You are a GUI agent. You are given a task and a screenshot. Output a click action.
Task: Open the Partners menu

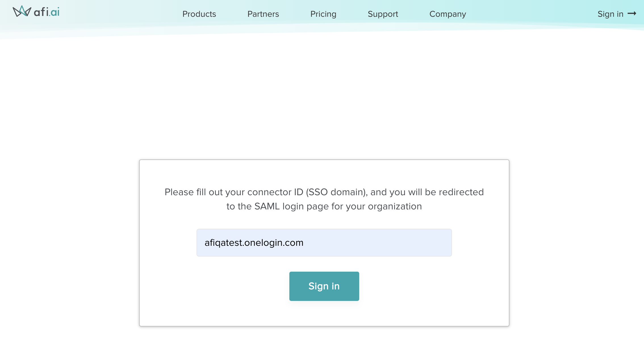click(263, 14)
